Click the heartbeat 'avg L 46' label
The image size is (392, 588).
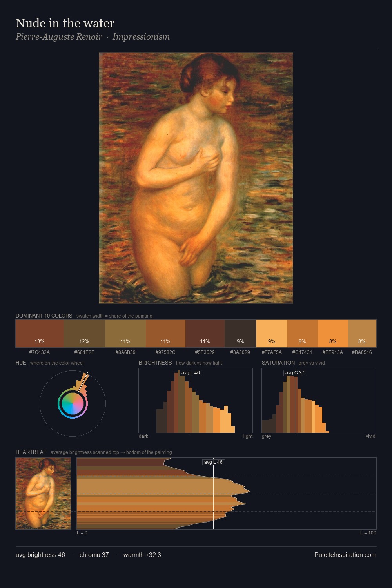point(213,462)
